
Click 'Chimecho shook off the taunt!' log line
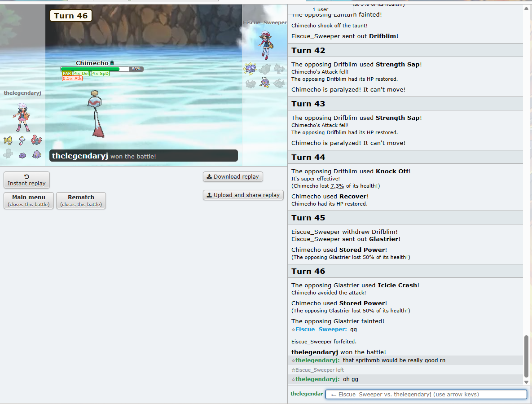(x=329, y=26)
